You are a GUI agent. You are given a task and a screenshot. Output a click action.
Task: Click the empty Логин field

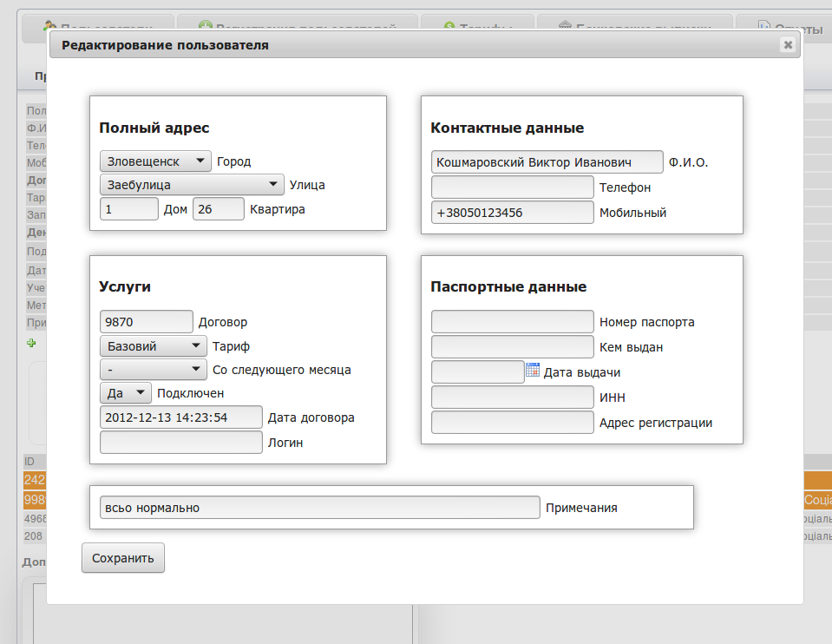(180, 443)
